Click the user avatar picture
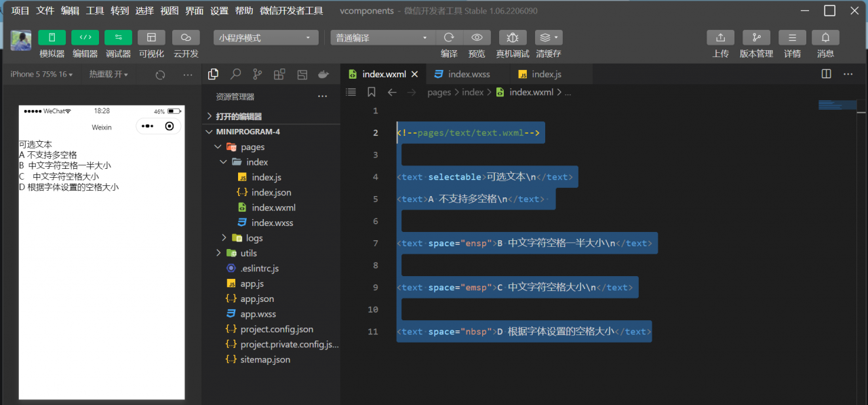 click(21, 40)
